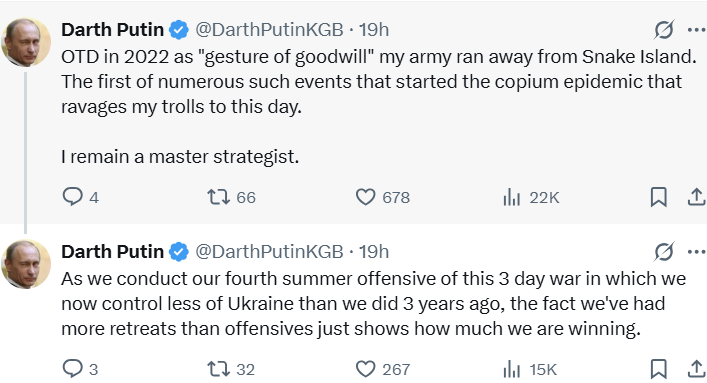Open @DarthPutinKGB handle link in first tweet
This screenshot has height=383, width=707.
[269, 30]
